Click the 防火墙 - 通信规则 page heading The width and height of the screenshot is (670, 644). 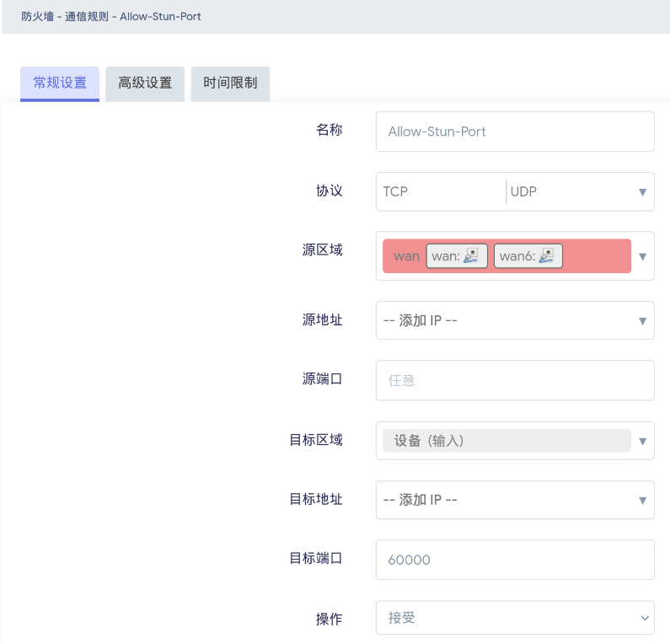pyautogui.click(x=111, y=16)
